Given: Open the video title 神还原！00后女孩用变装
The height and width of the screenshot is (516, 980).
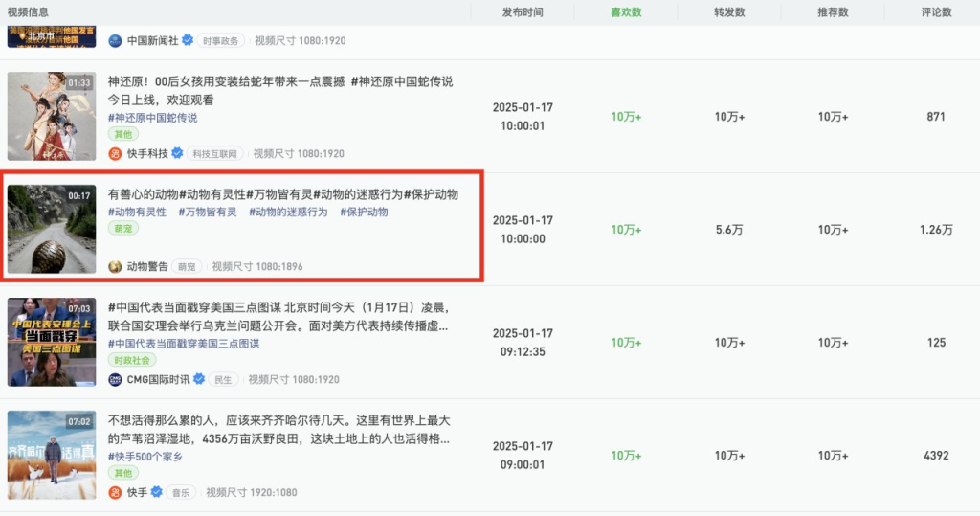Looking at the screenshot, I should click(x=280, y=91).
